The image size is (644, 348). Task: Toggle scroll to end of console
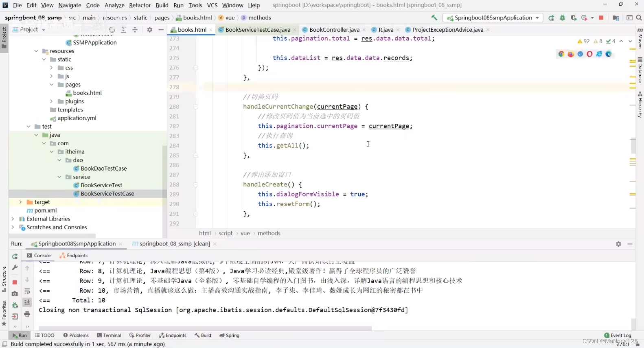pos(27,302)
